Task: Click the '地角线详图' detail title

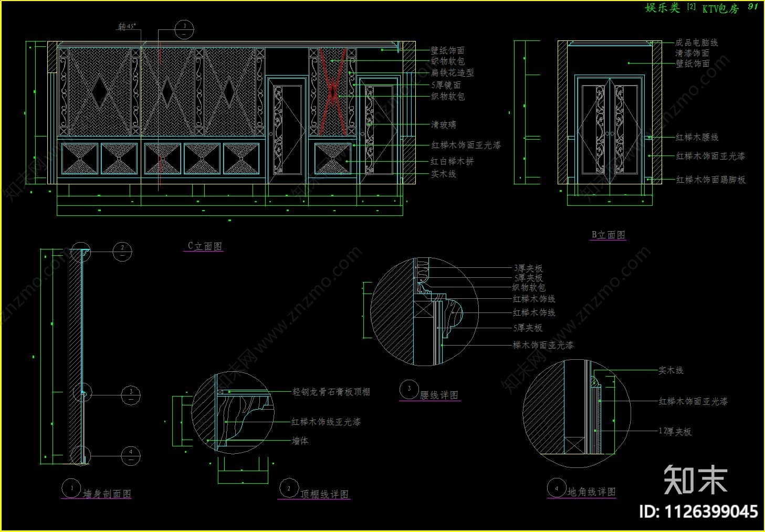Action: pos(591,492)
